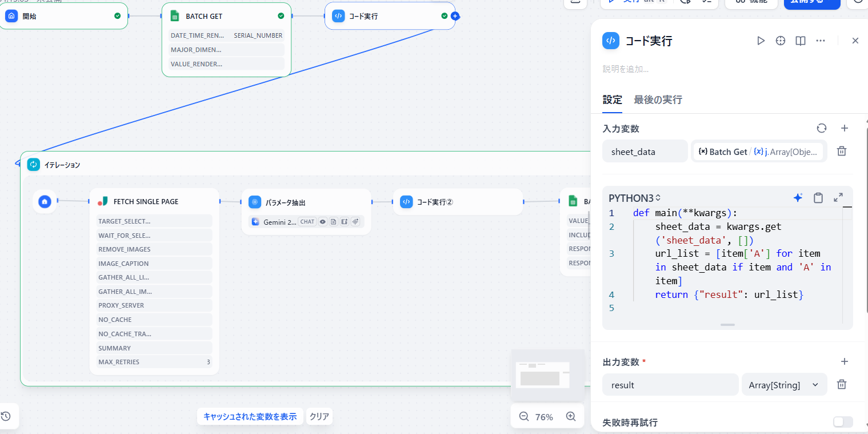Run the code node with play icon
This screenshot has height=434, width=868.
pos(761,41)
